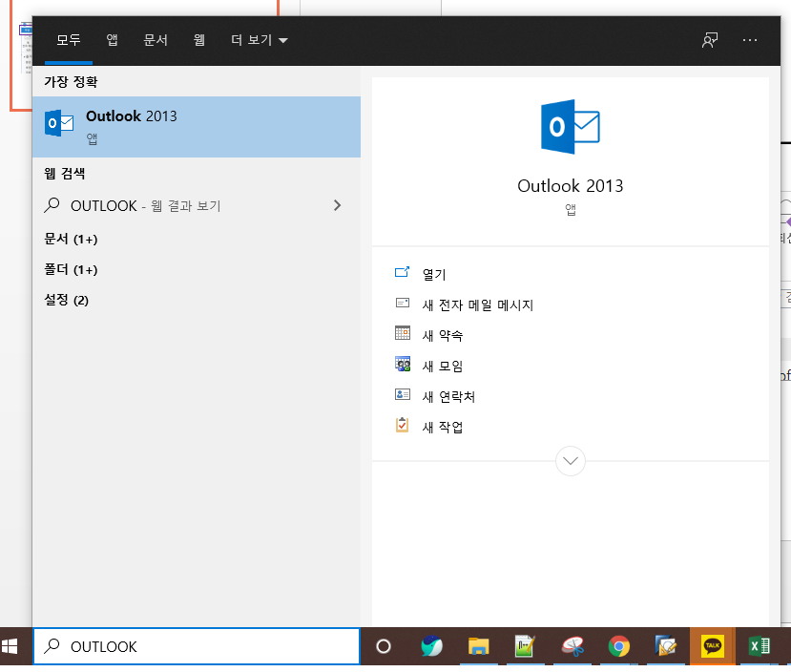
Task: Click the 새 모임 people icon
Action: pyautogui.click(x=402, y=364)
